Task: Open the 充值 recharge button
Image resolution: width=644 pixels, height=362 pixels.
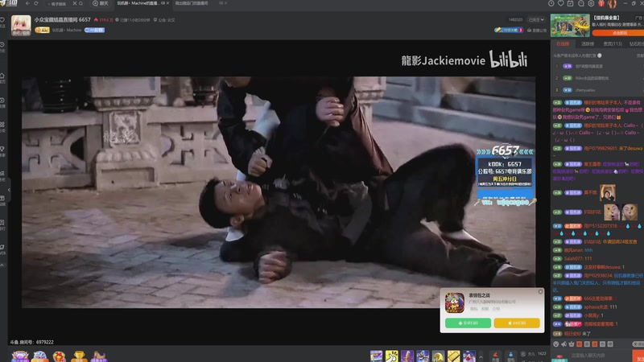Action: 495,356
